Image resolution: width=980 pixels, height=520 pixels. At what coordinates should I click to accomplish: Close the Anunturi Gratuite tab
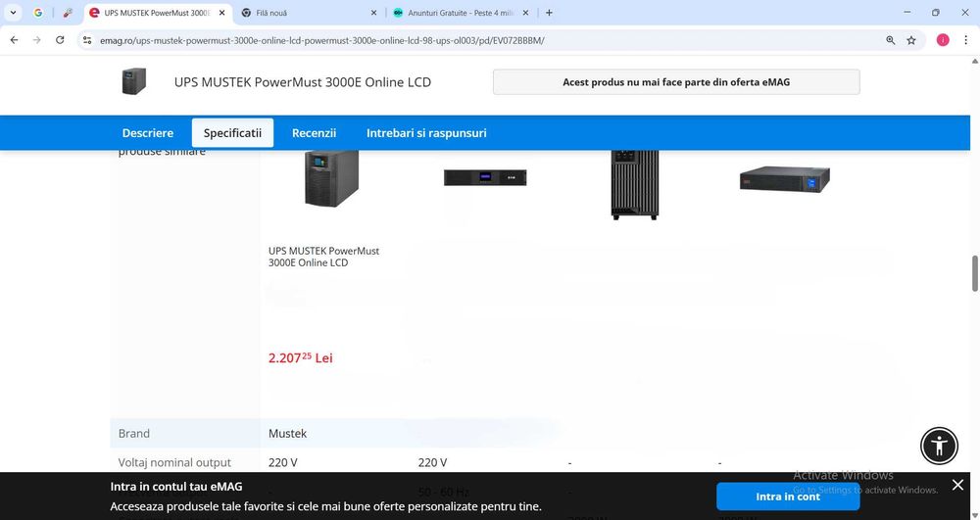(x=525, y=13)
